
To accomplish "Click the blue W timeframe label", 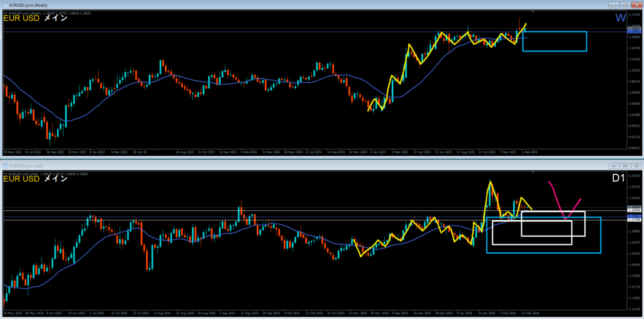I will (619, 19).
